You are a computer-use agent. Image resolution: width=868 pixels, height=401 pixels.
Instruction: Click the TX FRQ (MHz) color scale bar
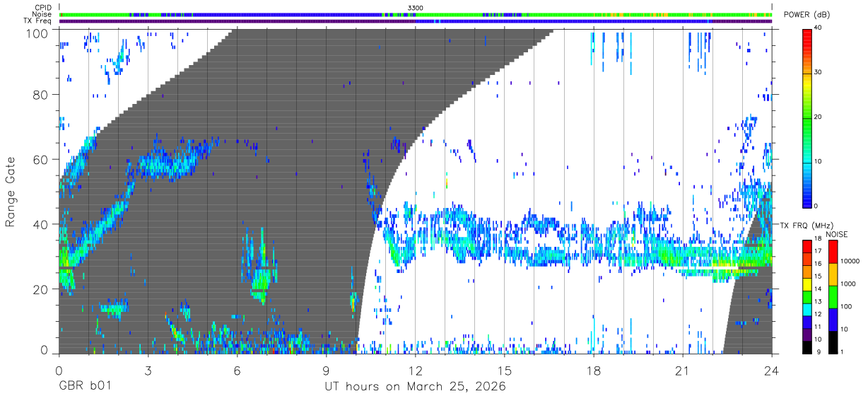pyautogui.click(x=807, y=296)
